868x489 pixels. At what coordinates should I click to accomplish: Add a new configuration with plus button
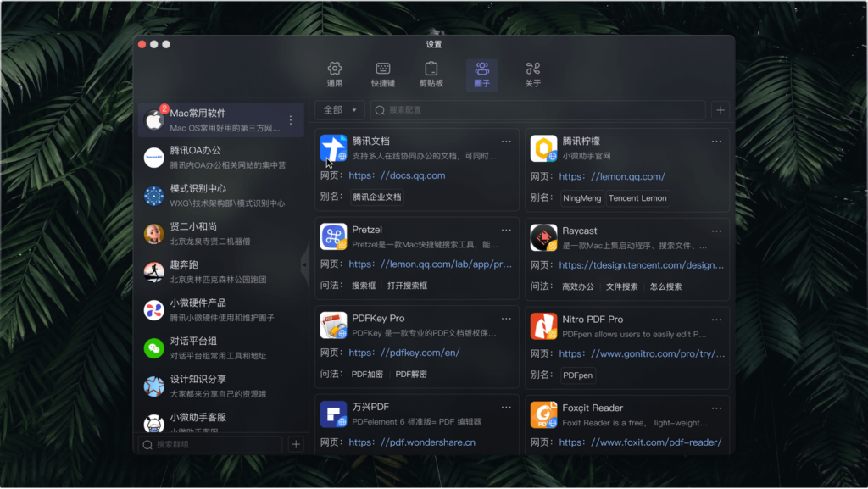click(x=721, y=110)
